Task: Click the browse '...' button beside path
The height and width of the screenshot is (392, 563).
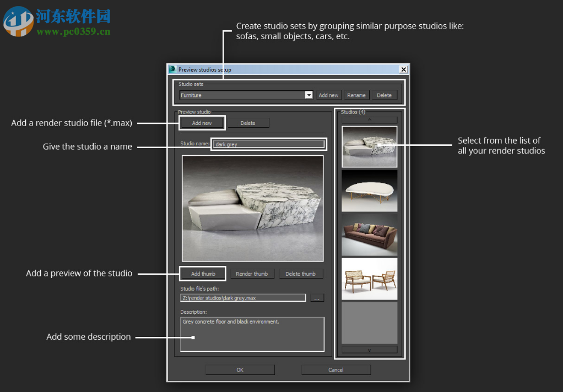Action: coord(317,298)
